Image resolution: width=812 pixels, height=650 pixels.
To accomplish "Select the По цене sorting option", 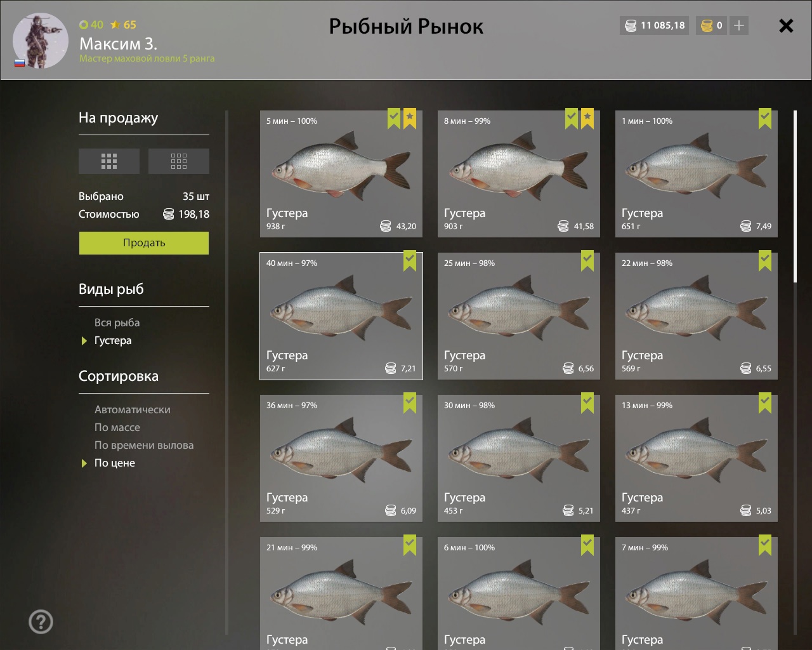I will pyautogui.click(x=115, y=463).
